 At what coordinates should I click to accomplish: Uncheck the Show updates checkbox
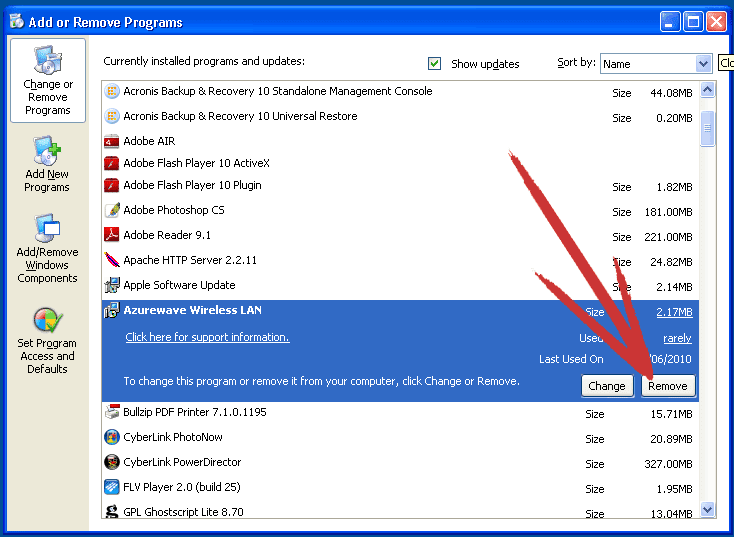(x=434, y=63)
